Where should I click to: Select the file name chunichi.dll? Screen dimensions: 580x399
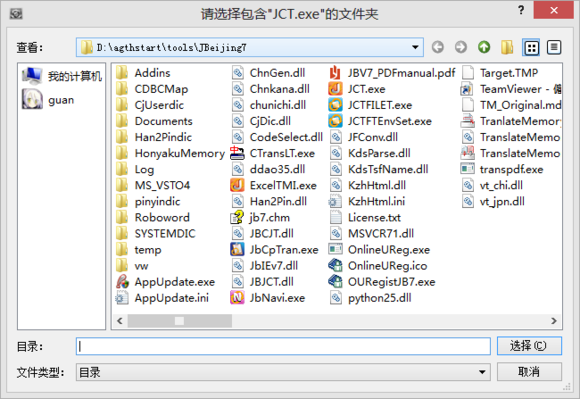point(278,105)
